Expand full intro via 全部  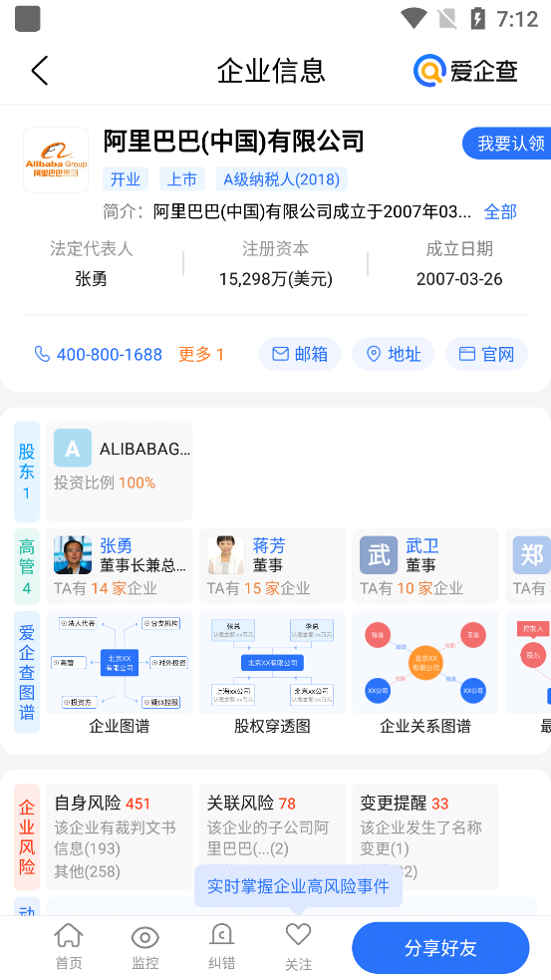click(x=500, y=212)
